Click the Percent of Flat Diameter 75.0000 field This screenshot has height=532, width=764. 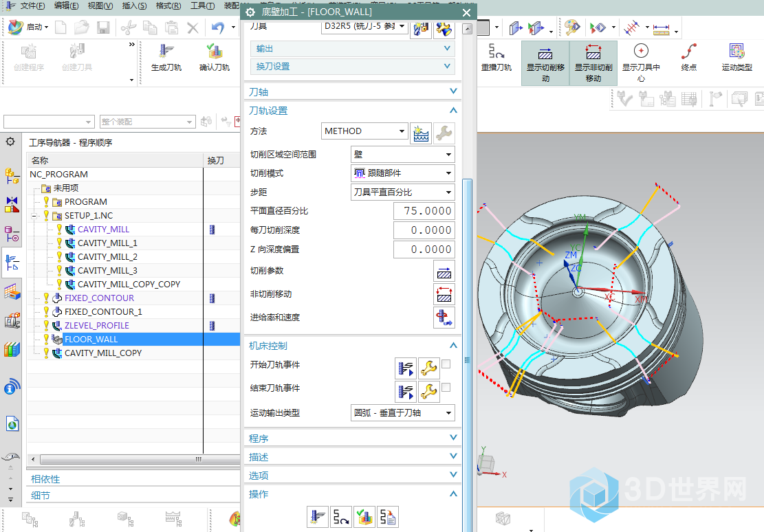424,211
